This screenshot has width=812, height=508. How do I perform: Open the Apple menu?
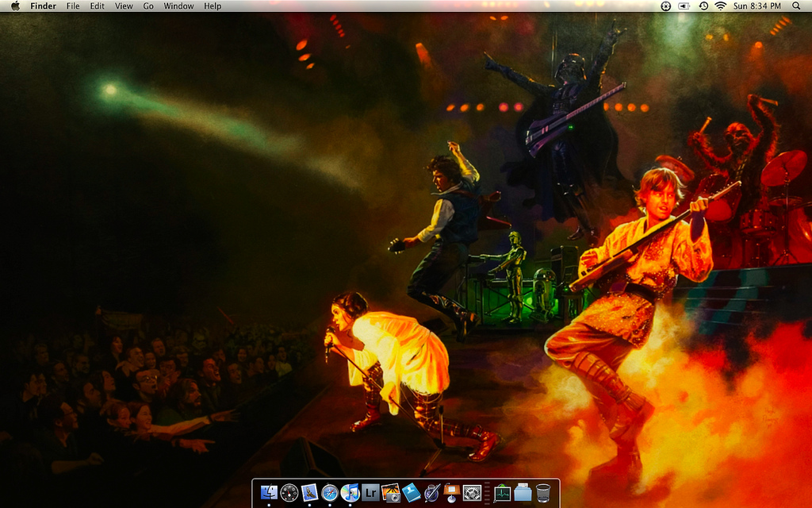pyautogui.click(x=16, y=6)
